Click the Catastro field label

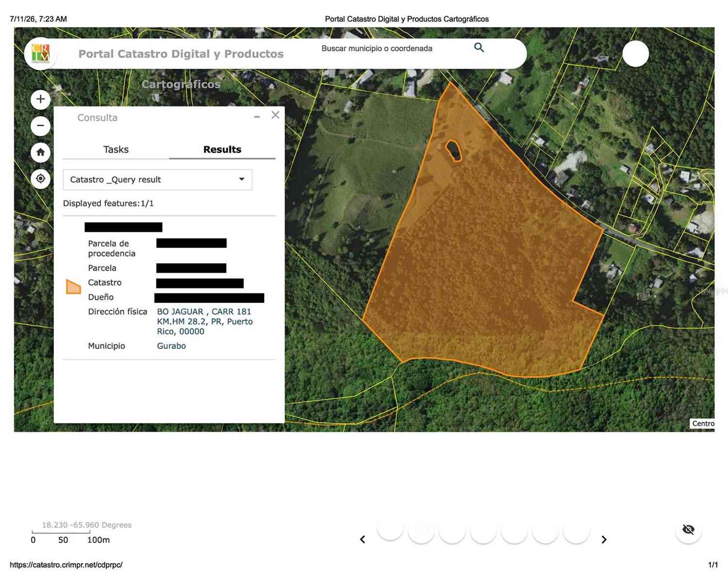(x=105, y=282)
